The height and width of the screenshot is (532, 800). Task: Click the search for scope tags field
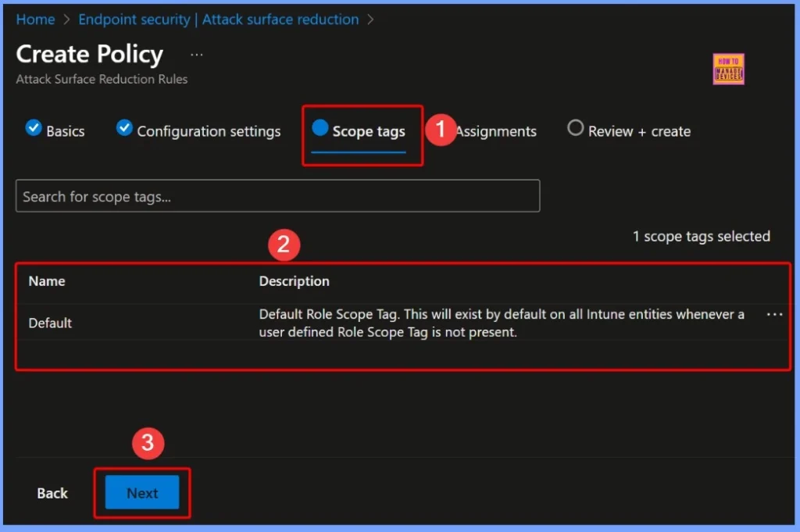277,196
